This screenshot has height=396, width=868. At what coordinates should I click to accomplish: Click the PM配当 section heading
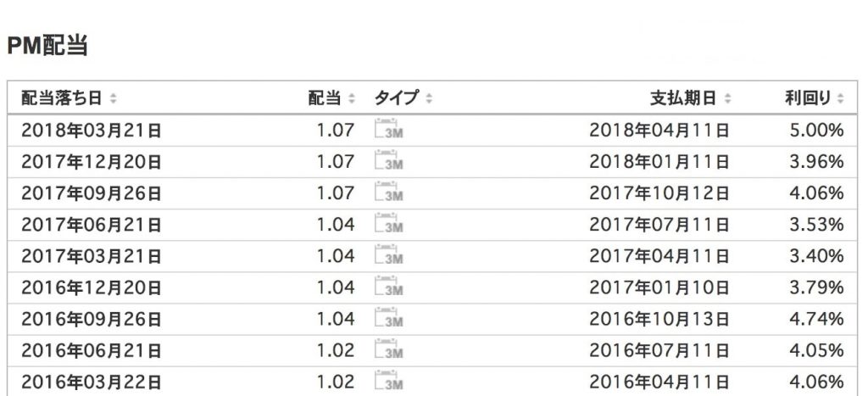[x=47, y=46]
